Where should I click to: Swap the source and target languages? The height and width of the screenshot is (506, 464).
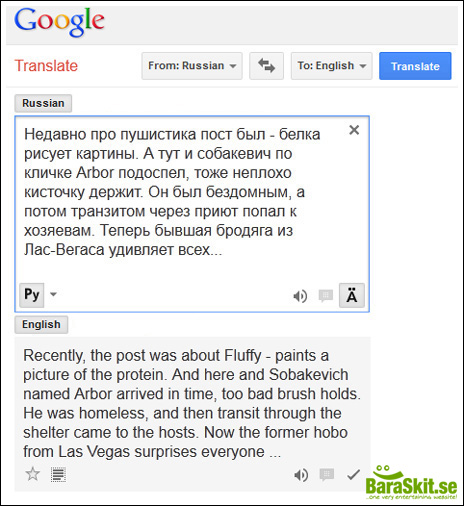tap(266, 66)
